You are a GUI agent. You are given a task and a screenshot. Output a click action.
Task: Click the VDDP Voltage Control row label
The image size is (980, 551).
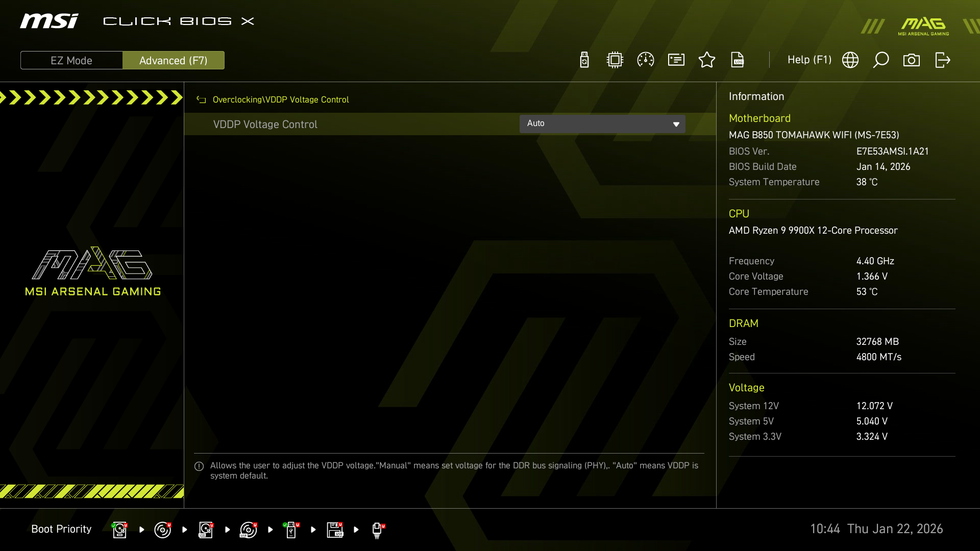265,124
